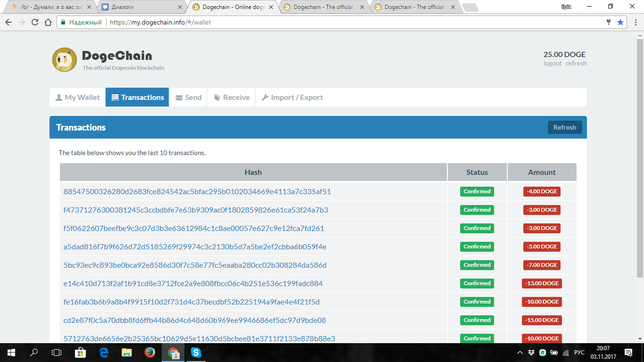Click the -15.00 DOGE amount badge
This screenshot has width=644, height=362.
pyautogui.click(x=542, y=321)
